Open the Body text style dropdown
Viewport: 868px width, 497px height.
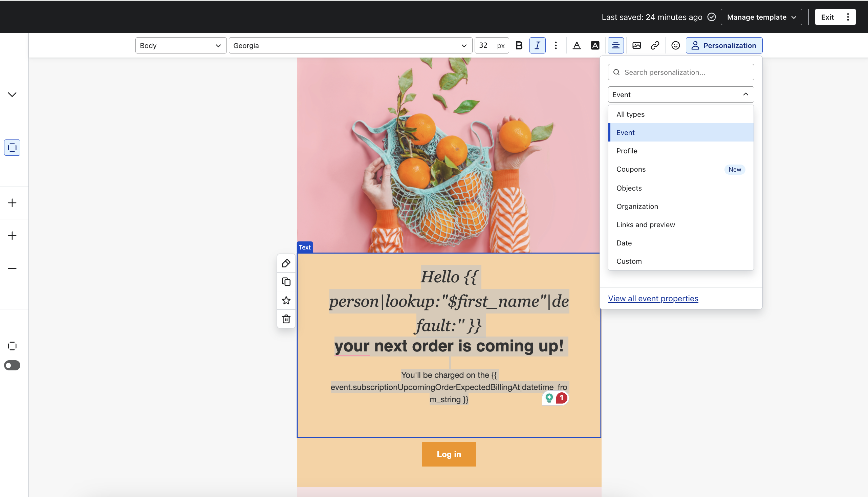(x=180, y=45)
